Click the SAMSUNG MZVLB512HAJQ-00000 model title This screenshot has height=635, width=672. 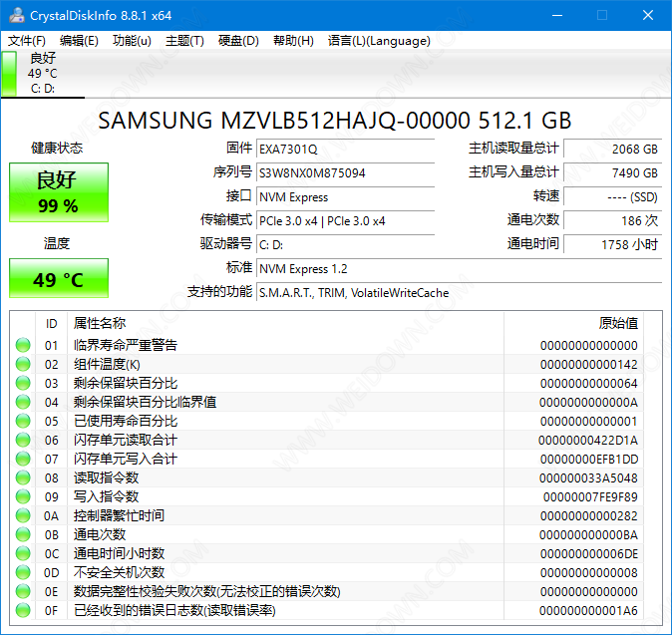pyautogui.click(x=335, y=121)
